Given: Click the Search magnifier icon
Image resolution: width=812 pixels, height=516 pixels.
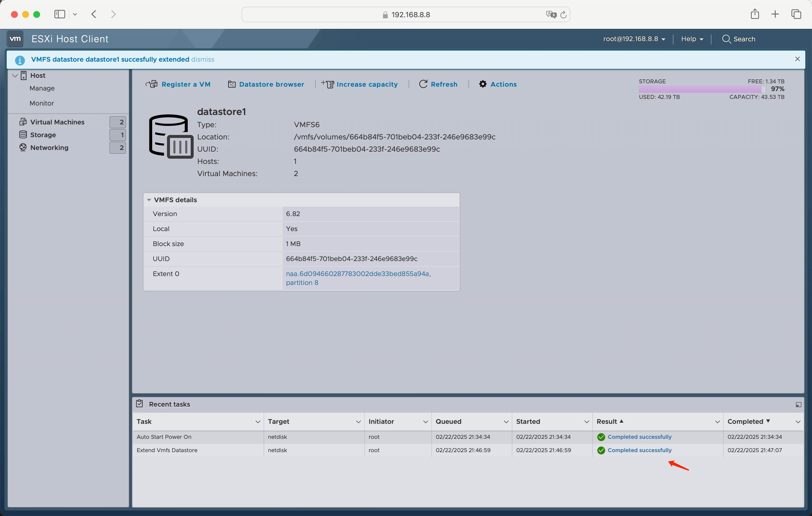Looking at the screenshot, I should 726,39.
